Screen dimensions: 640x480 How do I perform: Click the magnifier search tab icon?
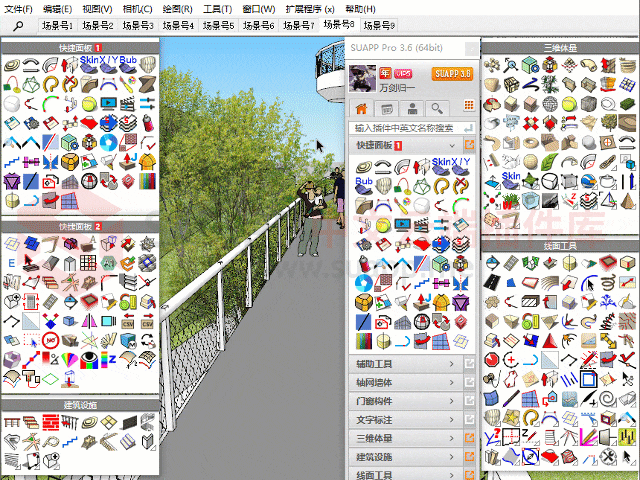tap(437, 108)
